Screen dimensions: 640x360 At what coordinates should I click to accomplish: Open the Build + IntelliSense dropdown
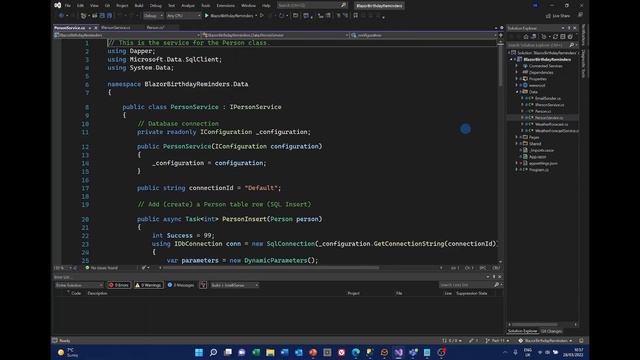(234, 285)
